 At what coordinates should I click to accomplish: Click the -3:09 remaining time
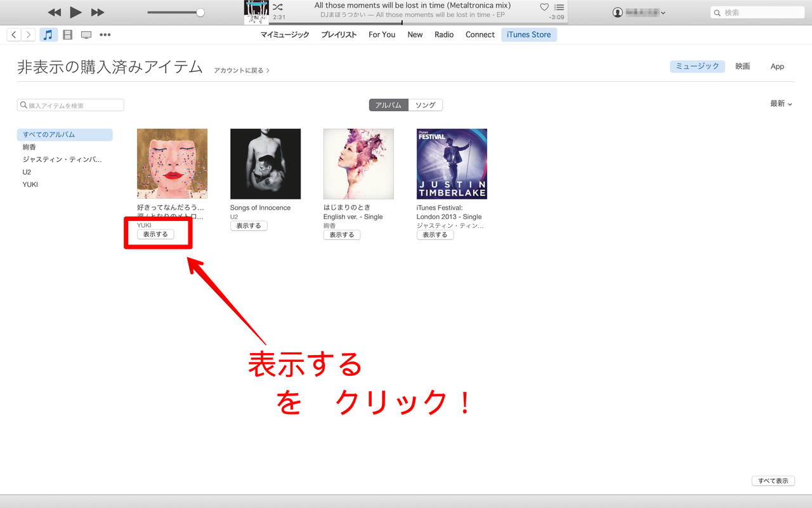coord(556,17)
